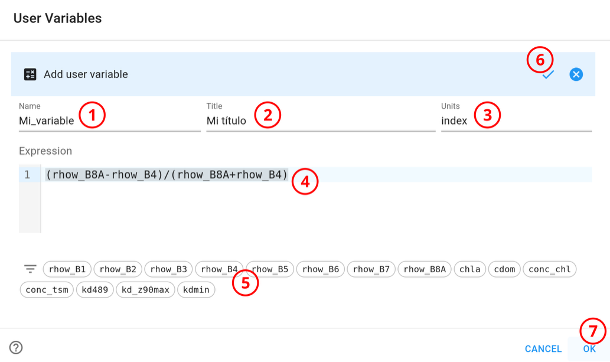Click the User Variables dialog title
This screenshot has height=362, width=610.
tap(58, 18)
